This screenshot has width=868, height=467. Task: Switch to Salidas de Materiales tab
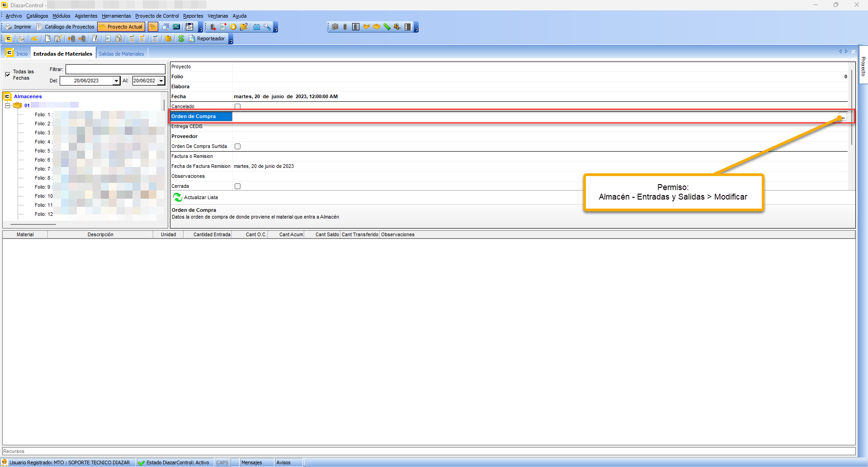[x=121, y=54]
